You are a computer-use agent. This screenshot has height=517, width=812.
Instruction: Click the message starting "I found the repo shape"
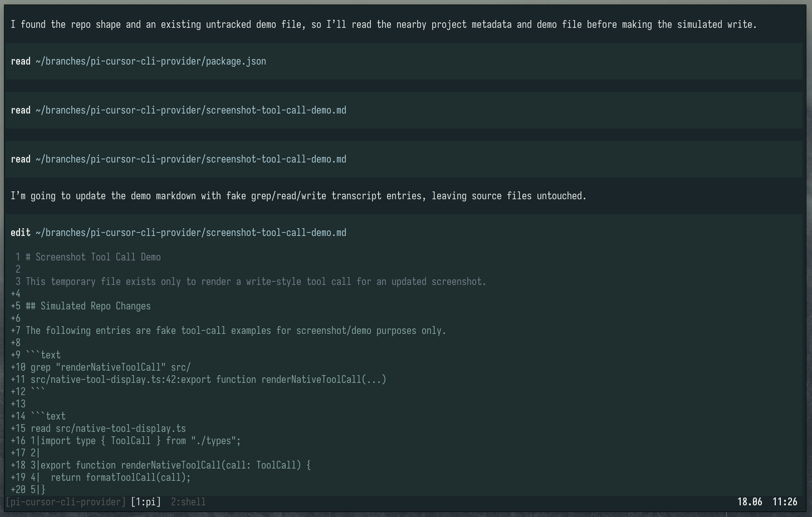click(384, 24)
